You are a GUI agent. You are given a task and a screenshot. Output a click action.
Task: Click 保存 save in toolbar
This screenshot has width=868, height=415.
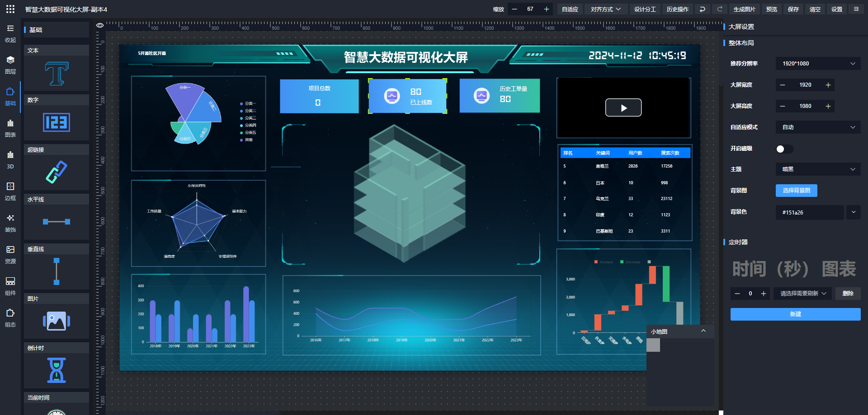[x=793, y=9]
